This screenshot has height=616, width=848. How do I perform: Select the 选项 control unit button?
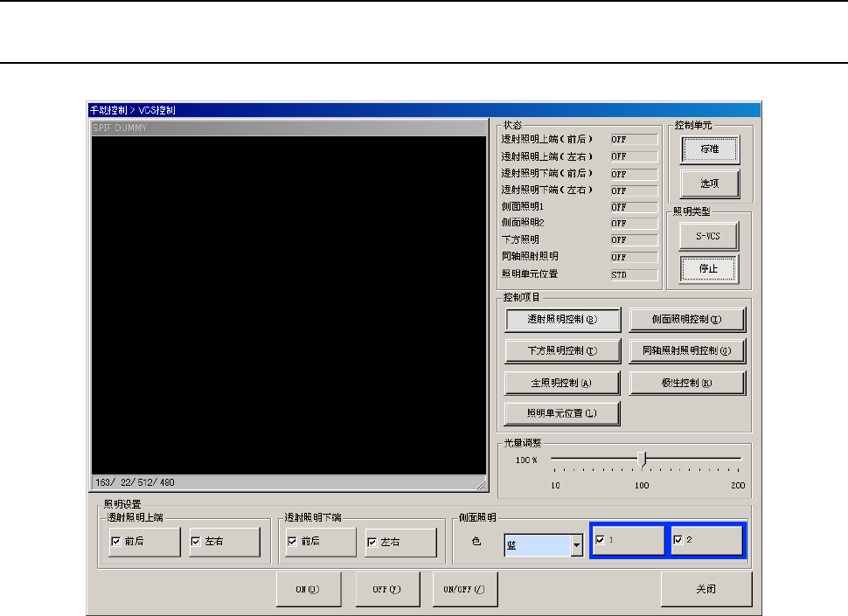coord(709,183)
